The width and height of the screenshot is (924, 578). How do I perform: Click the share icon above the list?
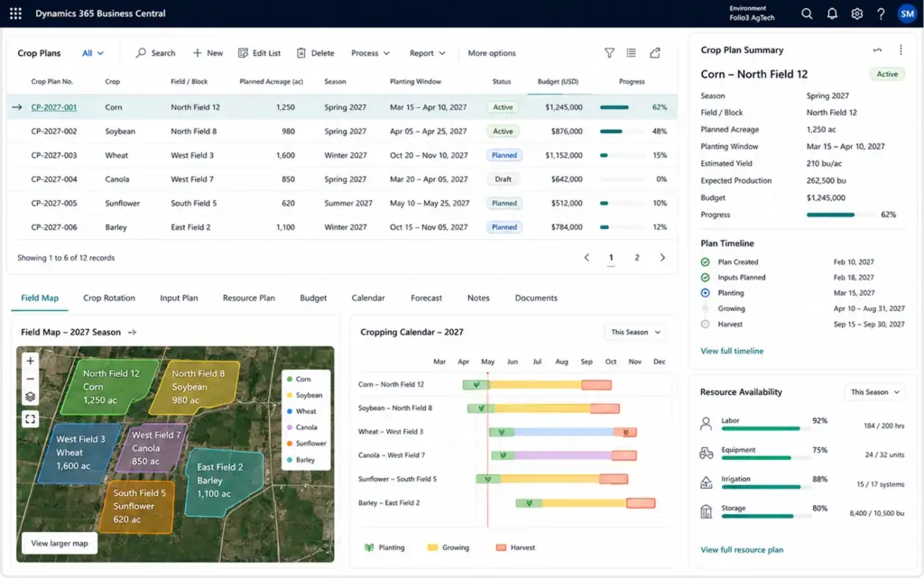click(655, 53)
